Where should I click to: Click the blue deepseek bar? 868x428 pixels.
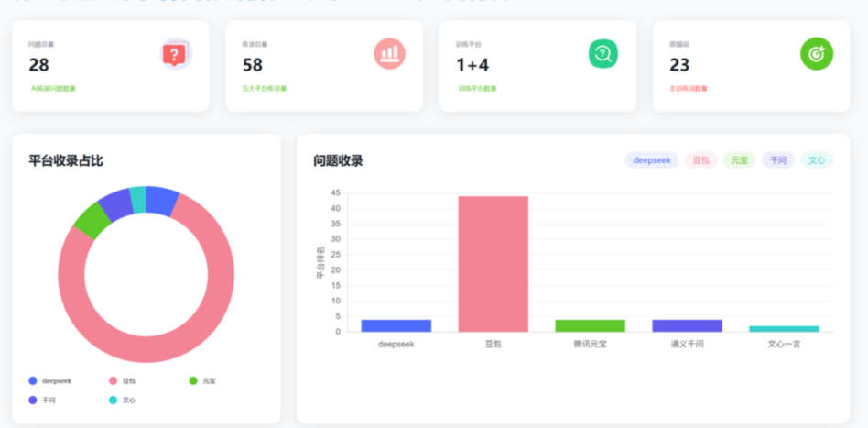pos(396,326)
